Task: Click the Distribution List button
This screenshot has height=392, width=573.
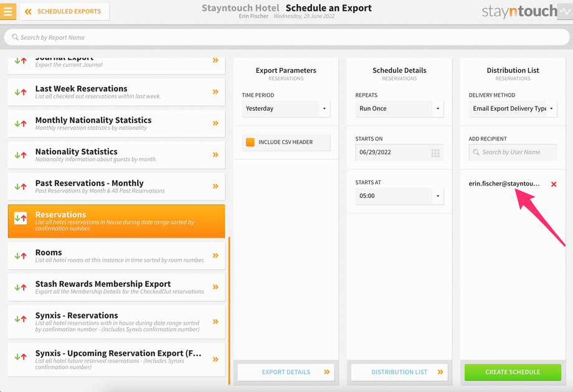Action: (x=399, y=372)
